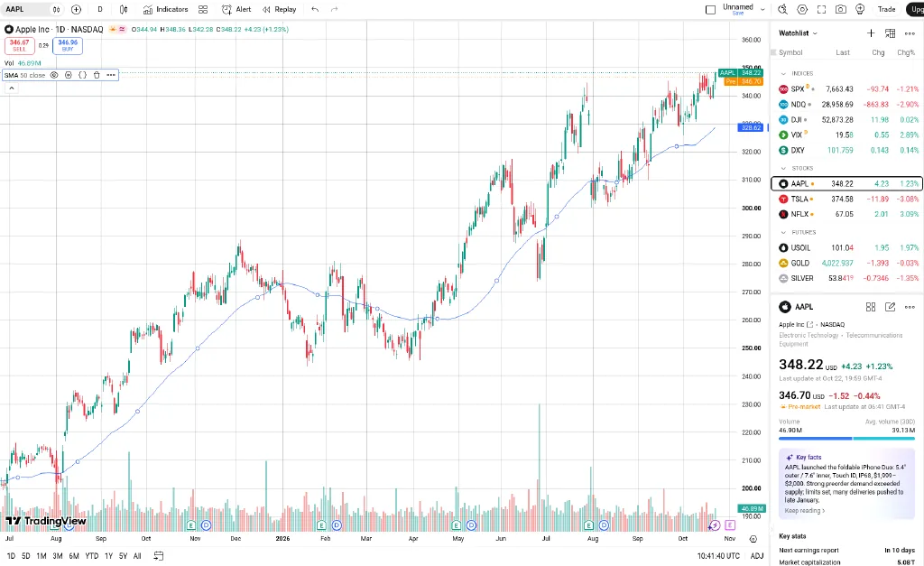
Task: Click the green AAPL 348.22 price label
Action: pos(741,73)
